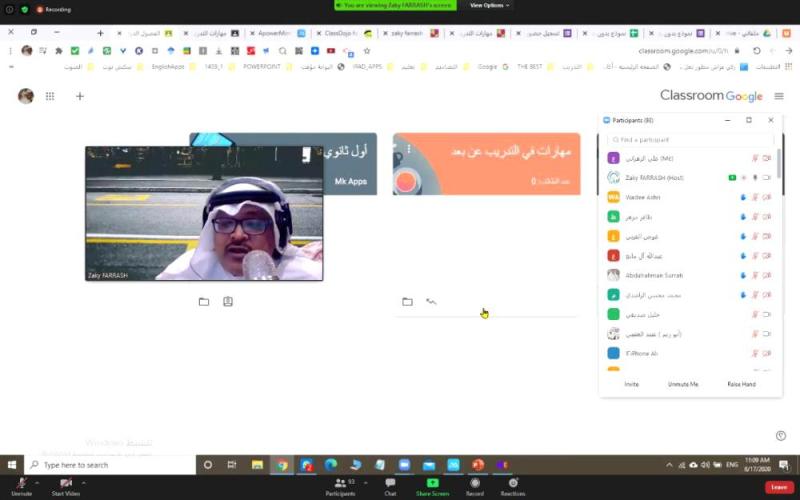Switch to the ClassDojo browser tab
This screenshot has height=500, width=800.
[343, 33]
